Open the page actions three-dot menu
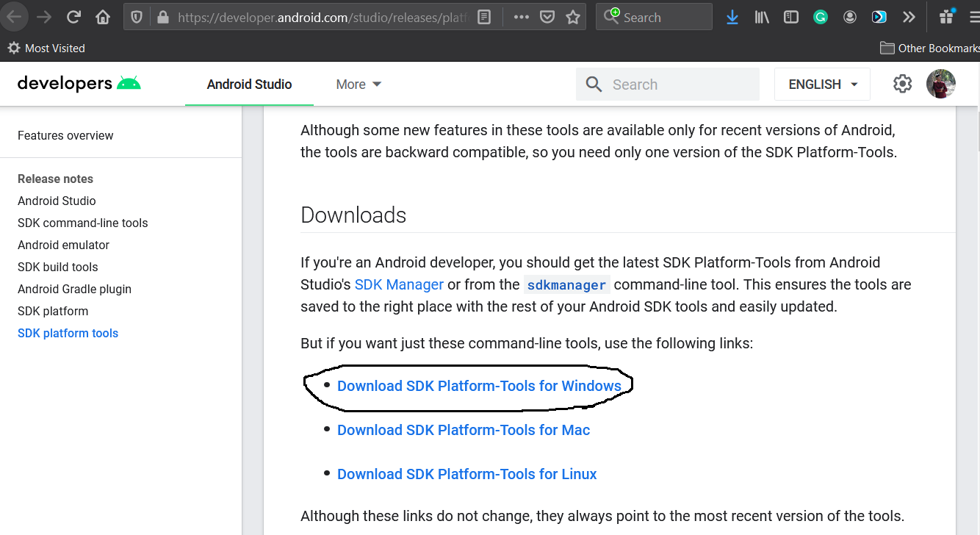 coord(521,17)
